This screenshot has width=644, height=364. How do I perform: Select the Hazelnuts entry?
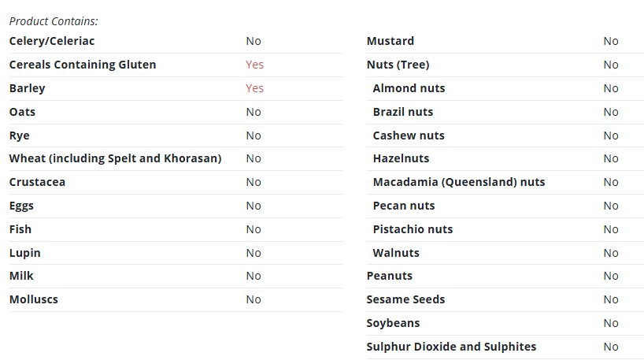pos(401,158)
